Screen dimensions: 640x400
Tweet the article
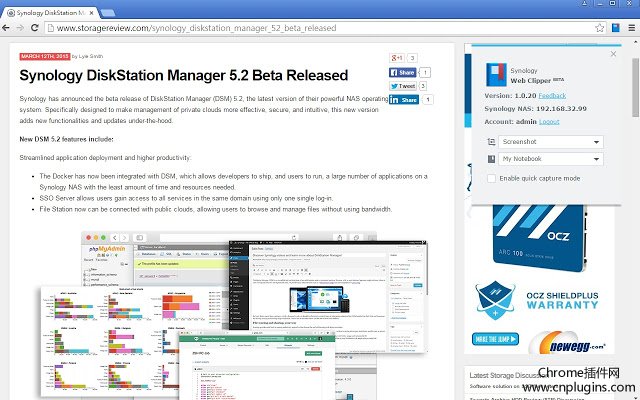(x=402, y=86)
